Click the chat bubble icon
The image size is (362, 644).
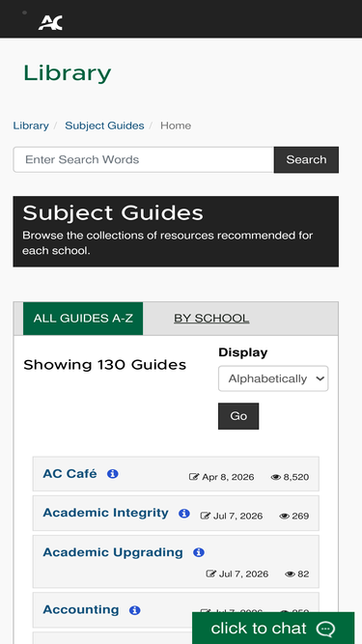coord(326,629)
